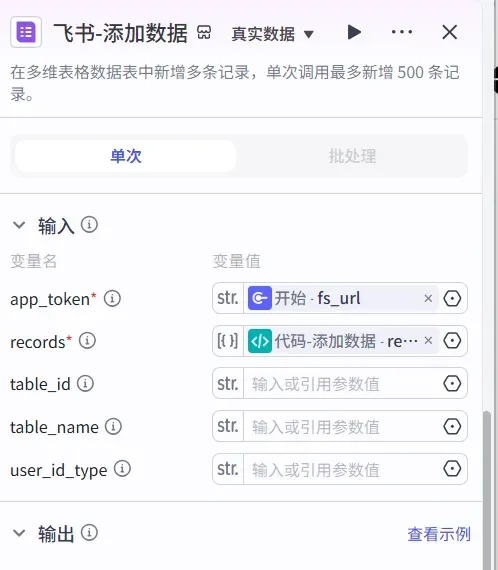This screenshot has height=570, width=498.
Task: Close the 飞书-添加数据 panel
Action: 450,32
